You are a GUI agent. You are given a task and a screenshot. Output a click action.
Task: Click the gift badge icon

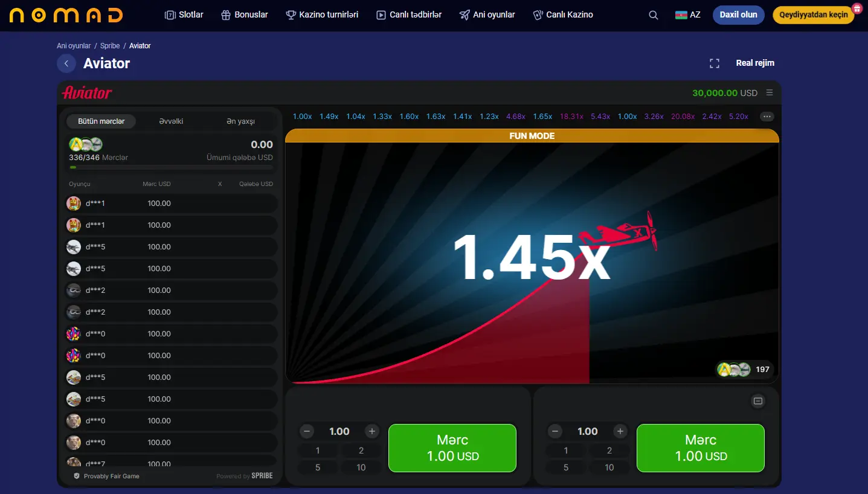tap(857, 8)
